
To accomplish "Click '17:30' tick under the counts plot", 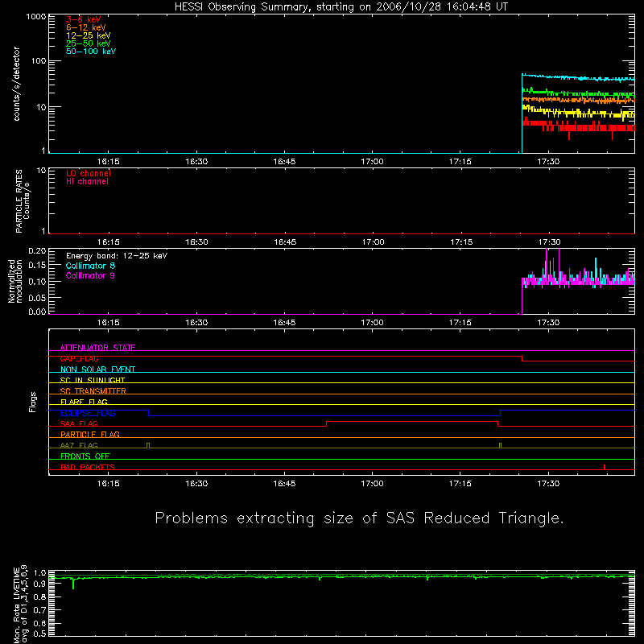I will click(x=548, y=162).
